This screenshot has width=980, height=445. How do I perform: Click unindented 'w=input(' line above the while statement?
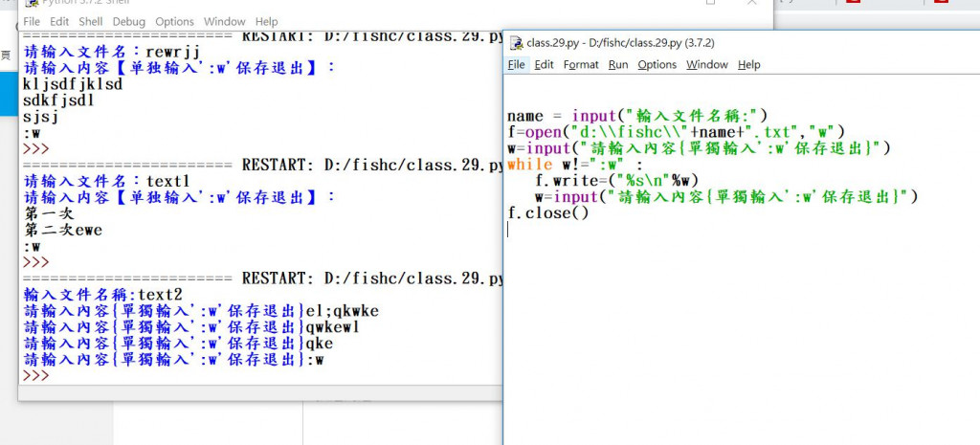pyautogui.click(x=698, y=148)
